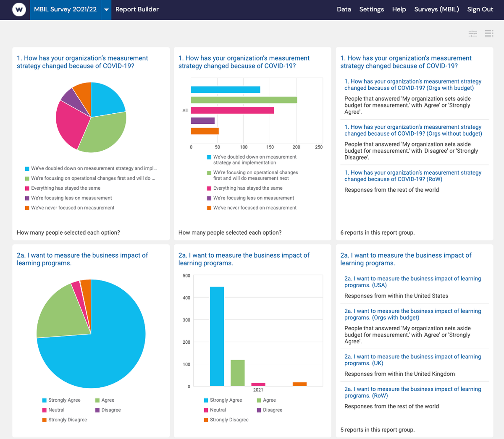This screenshot has width=504, height=439.
Task: Click 'Strongly Disagree' legend label under 2a column chart
Action: click(229, 420)
